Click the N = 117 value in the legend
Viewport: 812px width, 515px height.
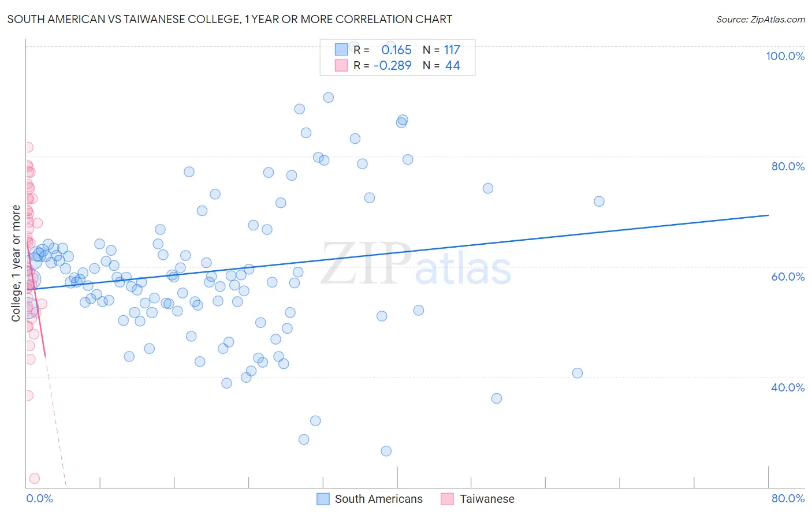441,50
